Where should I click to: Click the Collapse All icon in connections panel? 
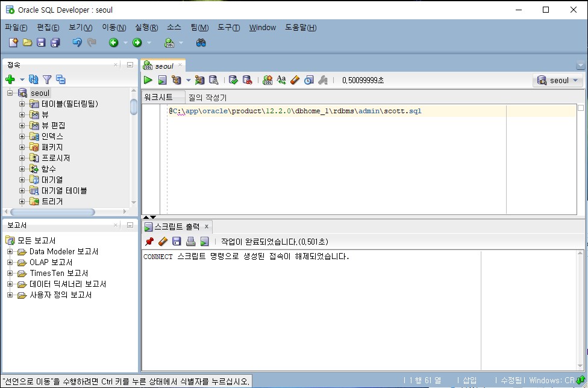(x=61, y=79)
